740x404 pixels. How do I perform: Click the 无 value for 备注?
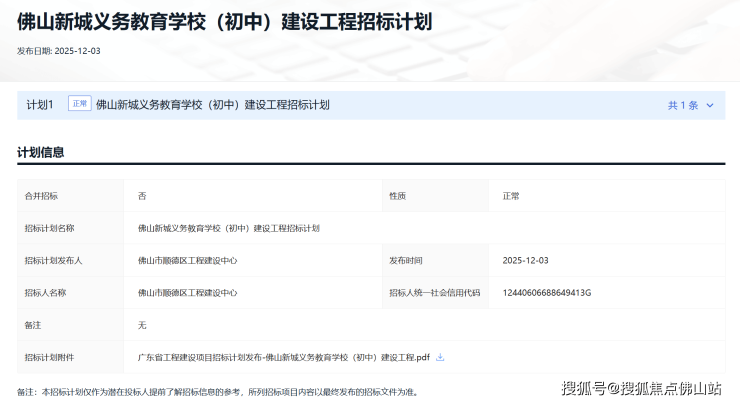point(142,325)
